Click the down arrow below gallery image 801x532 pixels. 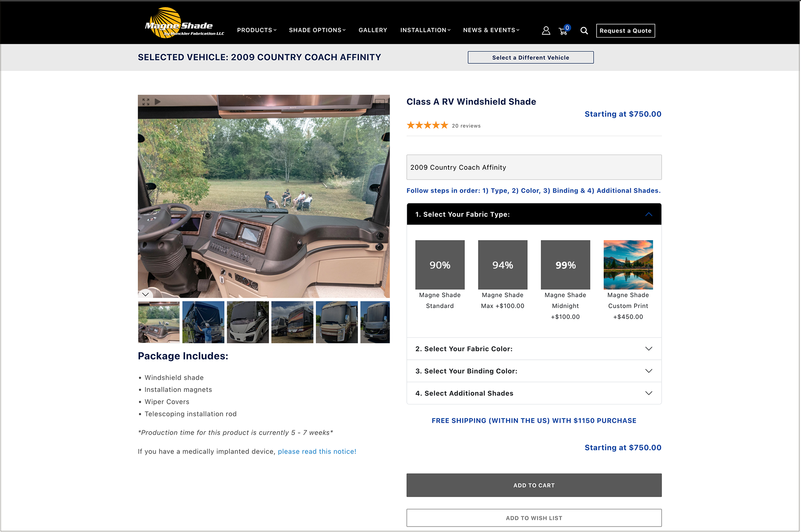pyautogui.click(x=145, y=294)
